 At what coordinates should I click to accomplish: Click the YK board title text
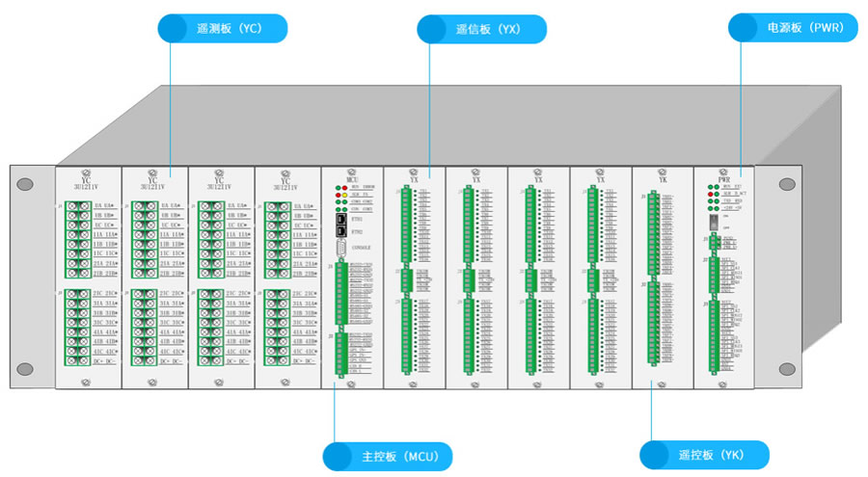pyautogui.click(x=663, y=180)
